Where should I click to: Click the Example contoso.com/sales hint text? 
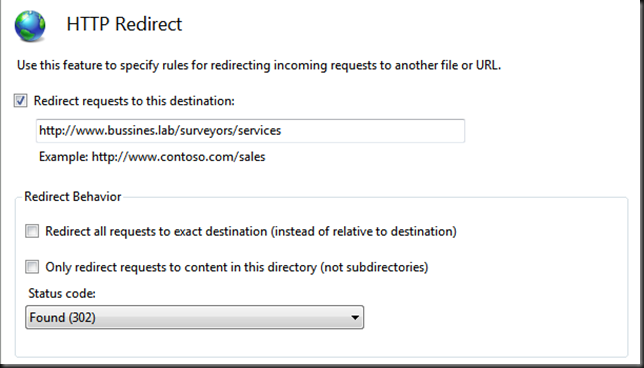[x=152, y=157]
